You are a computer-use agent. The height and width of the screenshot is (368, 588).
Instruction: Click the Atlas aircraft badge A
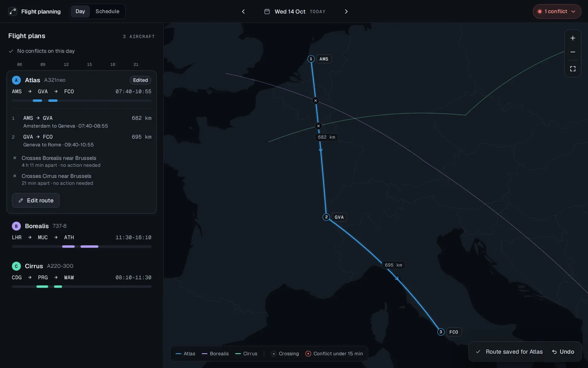point(16,80)
